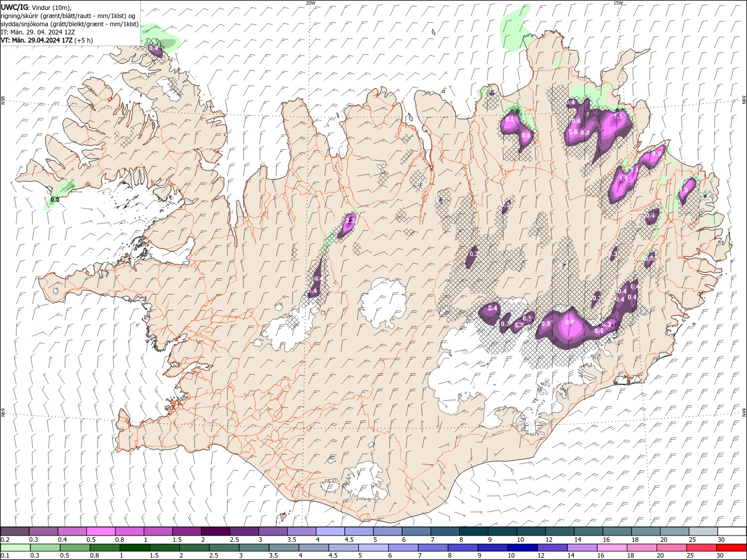
Task: Pick the light lavender swatch at 4, upper legend
Action: tap(330, 531)
